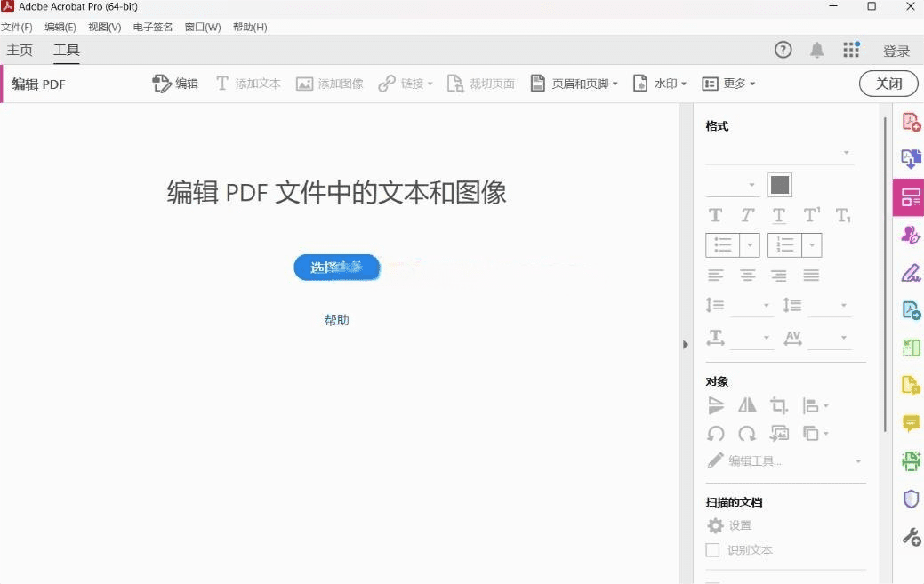The height and width of the screenshot is (584, 924).
Task: Toggle subscript formatting
Action: coord(843,215)
